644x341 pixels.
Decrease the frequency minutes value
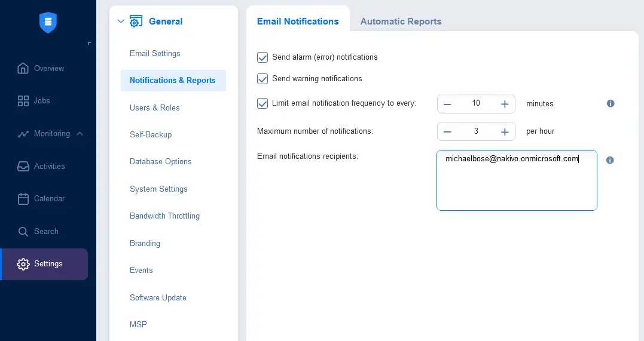click(448, 104)
